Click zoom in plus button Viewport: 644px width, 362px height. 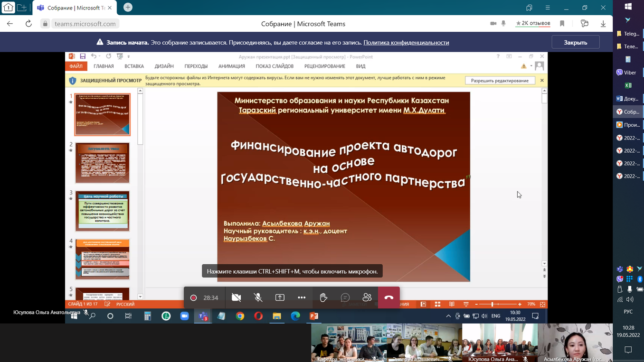pyautogui.click(x=520, y=304)
